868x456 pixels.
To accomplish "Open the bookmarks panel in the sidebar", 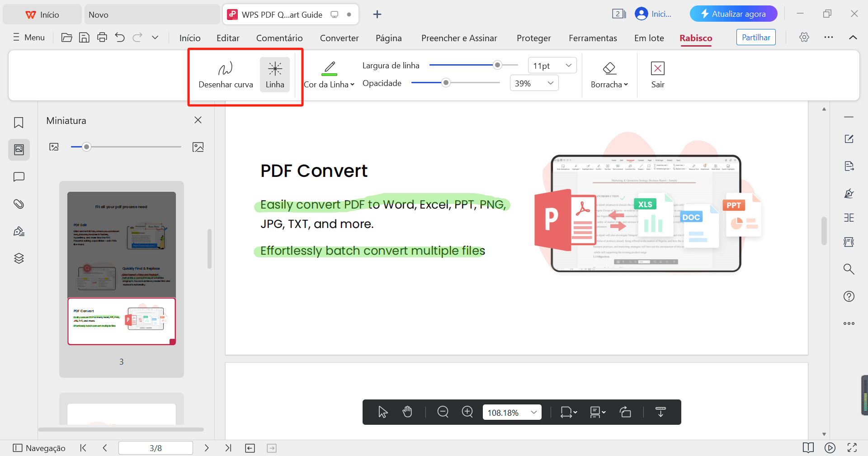I will coord(19,122).
